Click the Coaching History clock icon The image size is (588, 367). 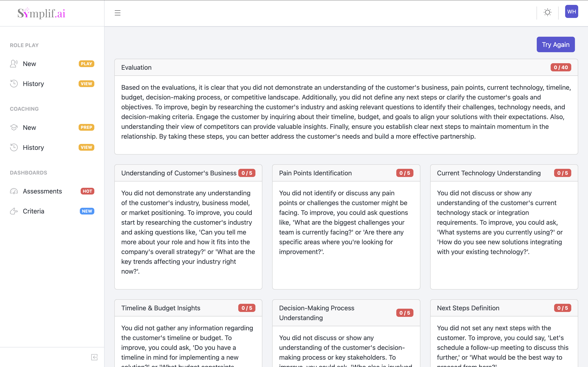[14, 147]
